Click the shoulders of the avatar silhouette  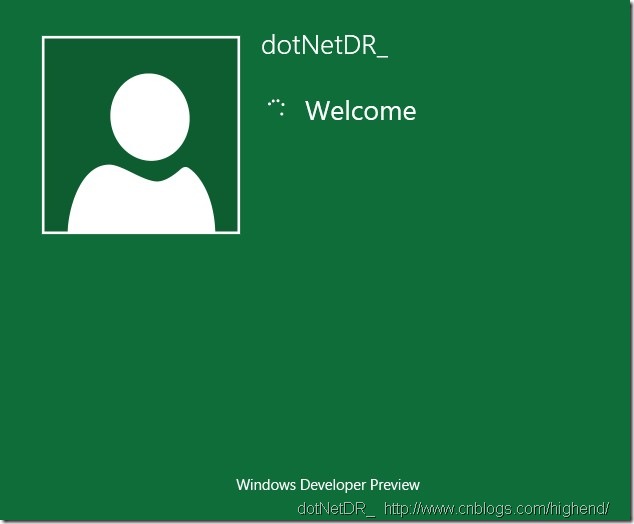(x=141, y=199)
